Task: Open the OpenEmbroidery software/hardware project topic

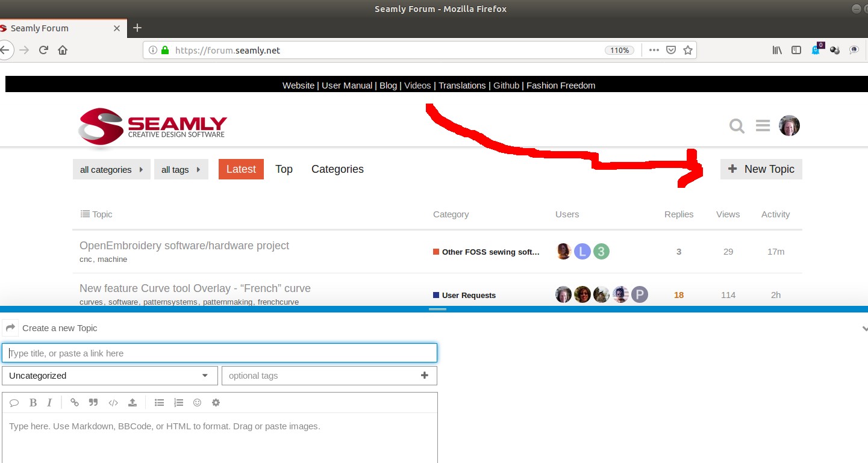Action: [184, 246]
